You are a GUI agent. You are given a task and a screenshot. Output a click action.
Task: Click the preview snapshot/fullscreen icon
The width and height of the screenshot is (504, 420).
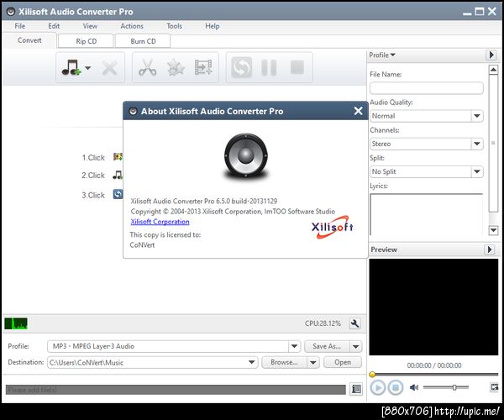click(x=495, y=387)
